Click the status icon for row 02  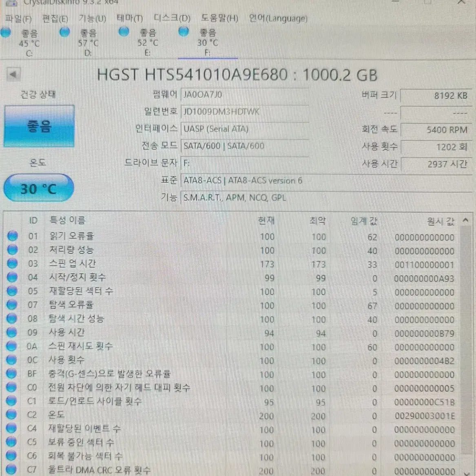click(x=13, y=250)
